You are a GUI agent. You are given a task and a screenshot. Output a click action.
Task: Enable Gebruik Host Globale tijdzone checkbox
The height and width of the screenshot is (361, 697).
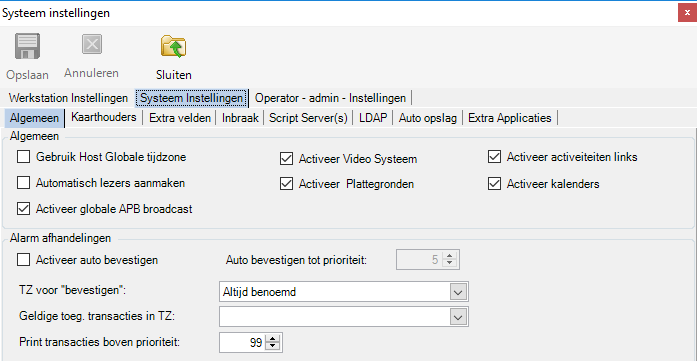pyautogui.click(x=23, y=157)
